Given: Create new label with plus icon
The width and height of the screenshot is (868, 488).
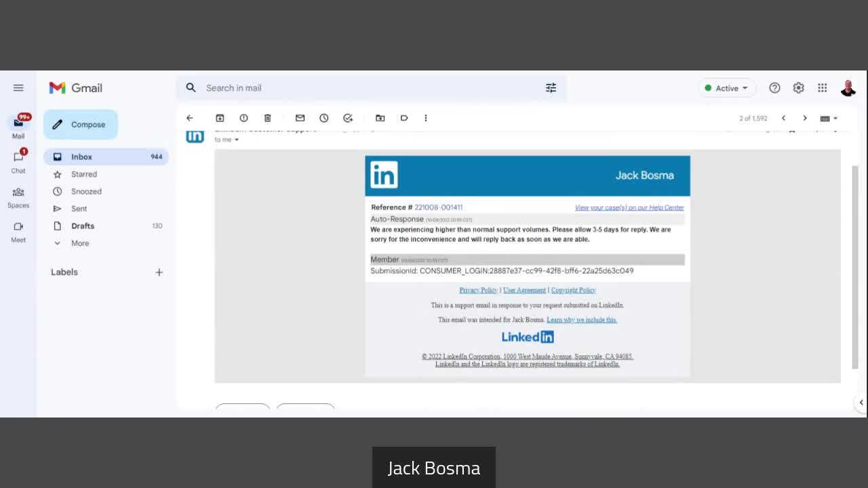Looking at the screenshot, I should tap(159, 272).
